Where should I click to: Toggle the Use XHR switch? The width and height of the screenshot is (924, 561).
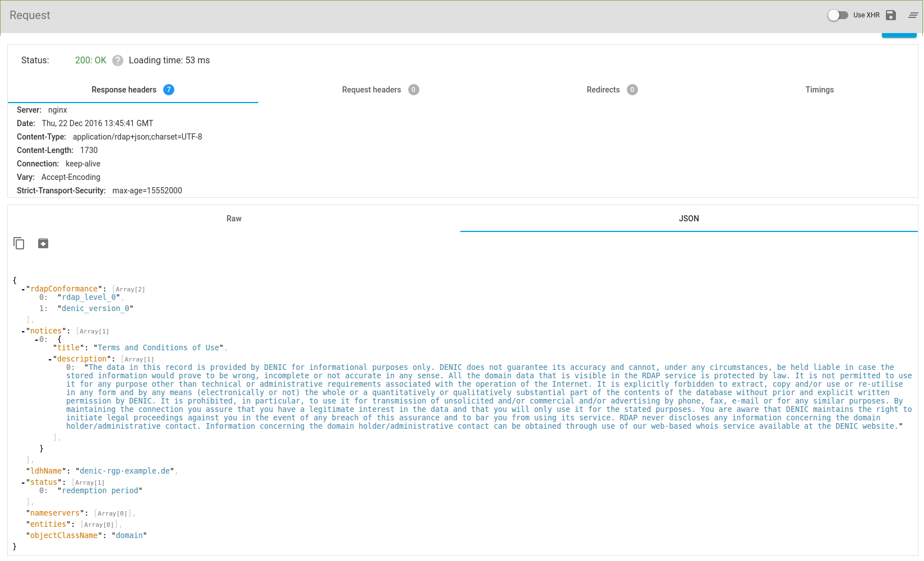pyautogui.click(x=838, y=15)
